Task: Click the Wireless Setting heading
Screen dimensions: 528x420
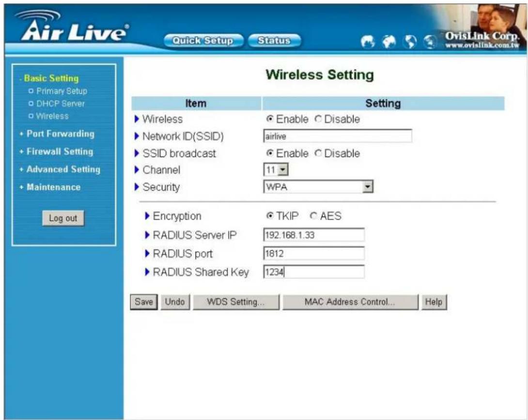Action: pos(320,75)
